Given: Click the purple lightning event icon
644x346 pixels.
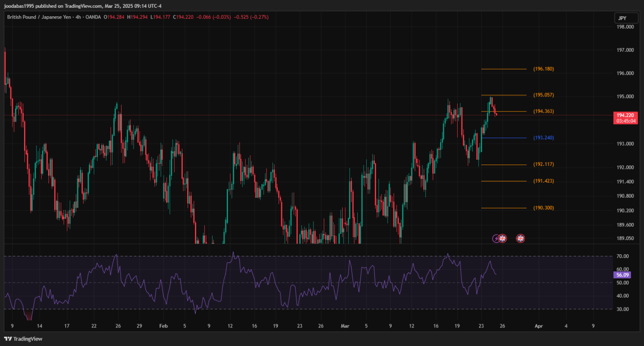Looking at the screenshot, I should coord(496,238).
